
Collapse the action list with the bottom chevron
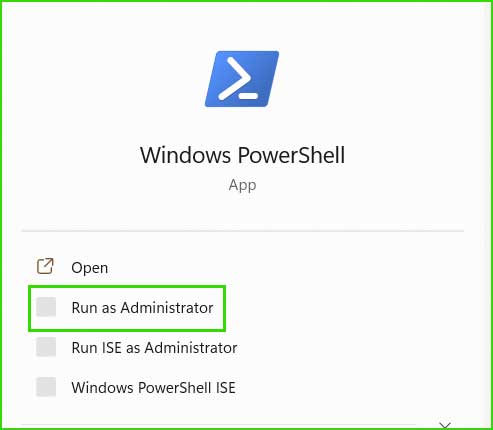[x=445, y=425]
